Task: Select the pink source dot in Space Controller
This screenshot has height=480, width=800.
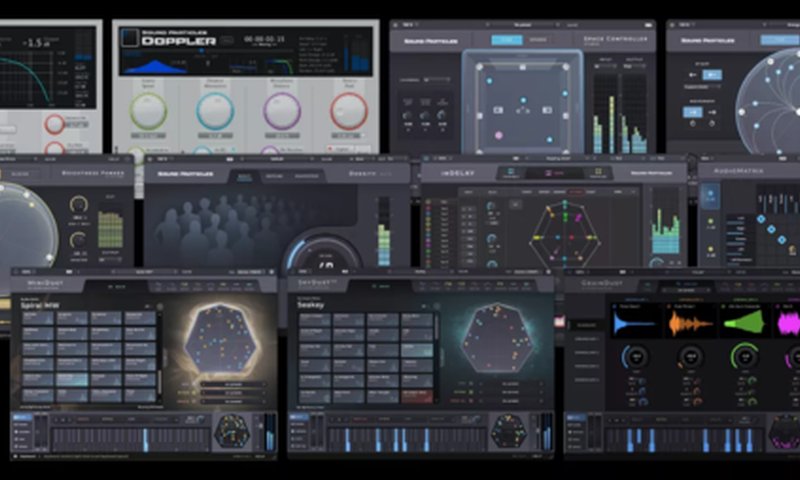Action: (x=498, y=135)
